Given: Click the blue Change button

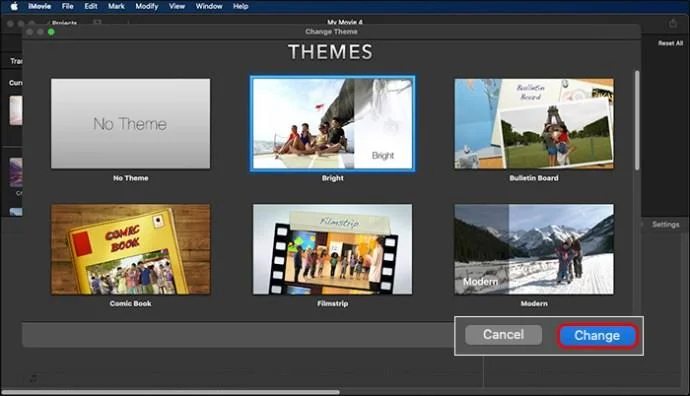Looking at the screenshot, I should [597, 336].
